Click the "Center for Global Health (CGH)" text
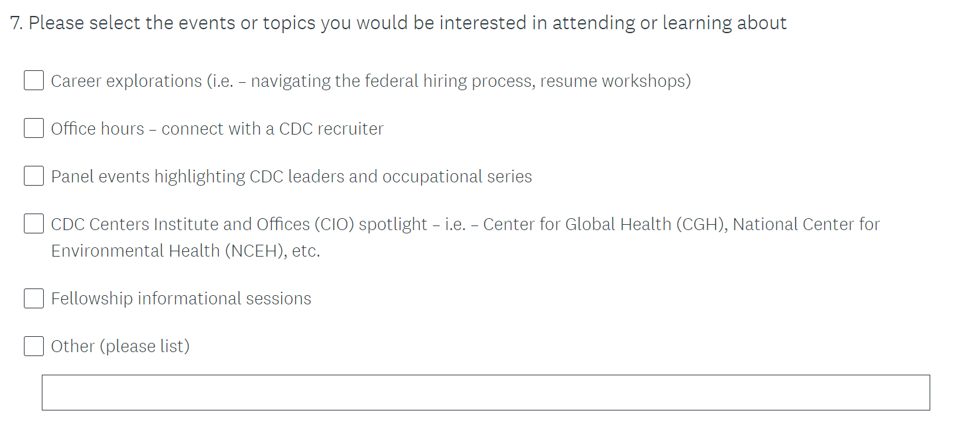Viewport: 980px width, 437px height. [603, 224]
